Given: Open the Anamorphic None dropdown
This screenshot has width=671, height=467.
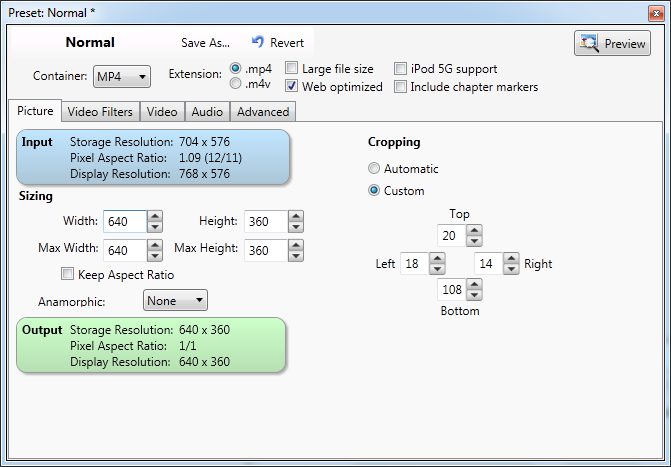Looking at the screenshot, I should click(175, 300).
